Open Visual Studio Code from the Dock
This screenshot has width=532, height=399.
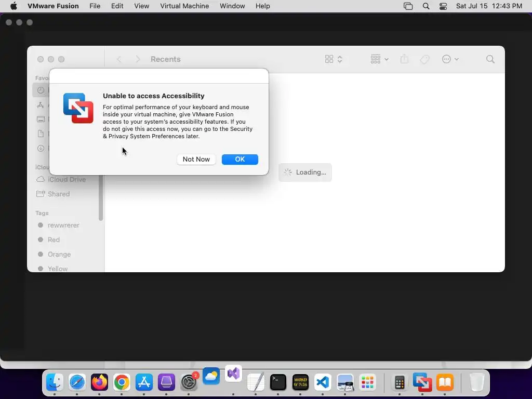point(323,382)
